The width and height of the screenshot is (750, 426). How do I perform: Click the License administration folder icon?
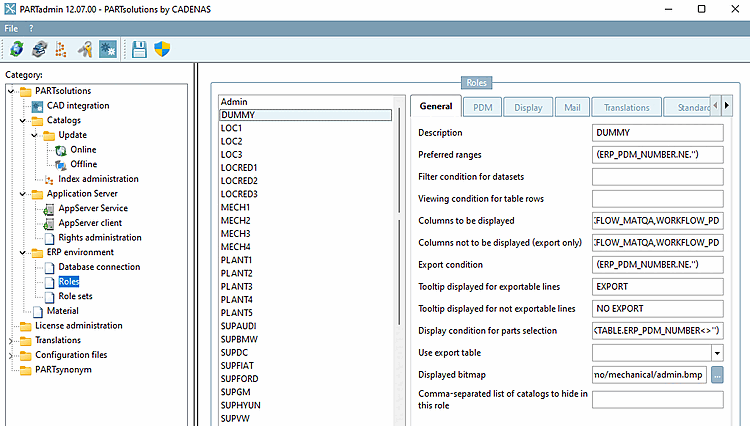point(25,327)
